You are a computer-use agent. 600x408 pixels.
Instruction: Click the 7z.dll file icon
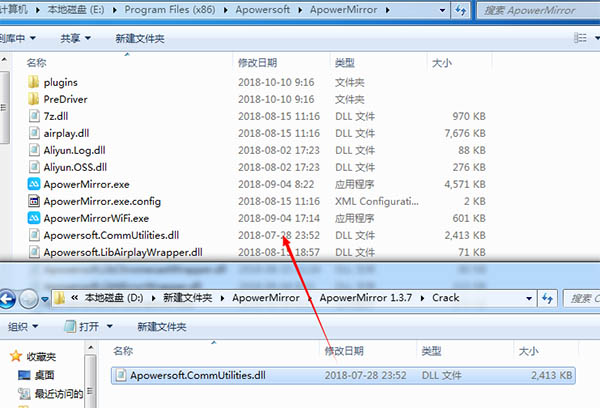click(35, 116)
